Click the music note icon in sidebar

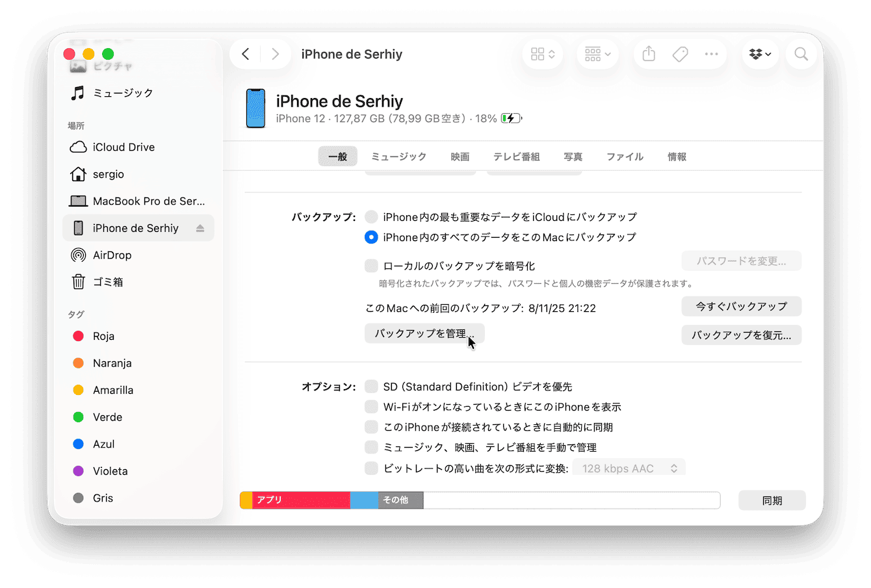point(78,93)
